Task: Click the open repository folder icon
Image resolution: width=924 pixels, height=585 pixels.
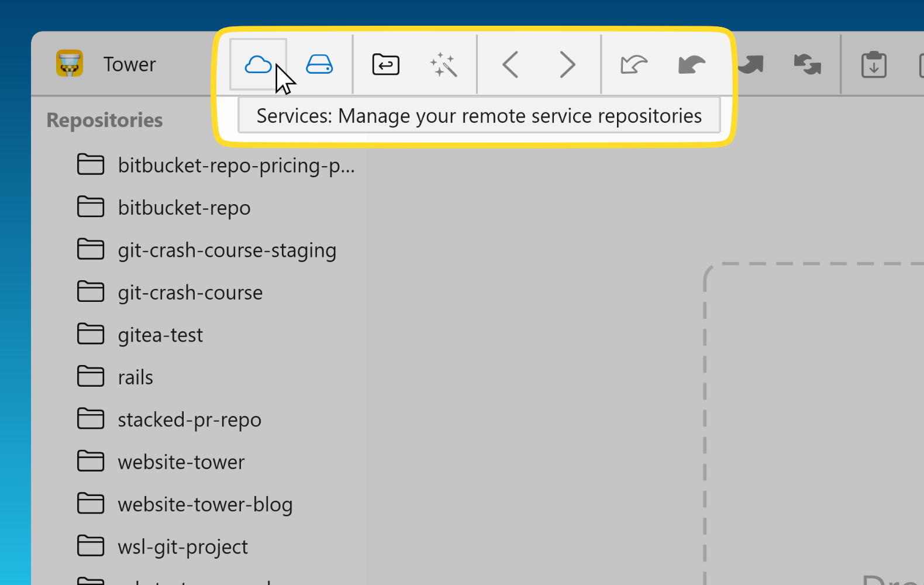Action: coord(385,64)
